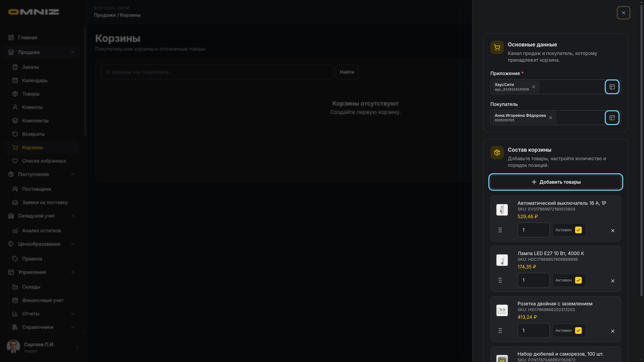The width and height of the screenshot is (644, 362).
Task: Click the Календарь calendar icon in sidebar
Action: 15,80
